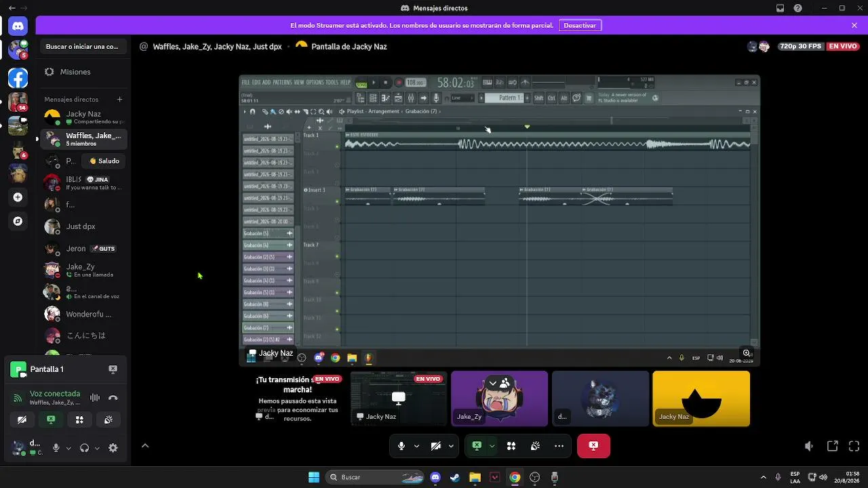
Task: Open more options three dots in call bar
Action: (x=559, y=446)
